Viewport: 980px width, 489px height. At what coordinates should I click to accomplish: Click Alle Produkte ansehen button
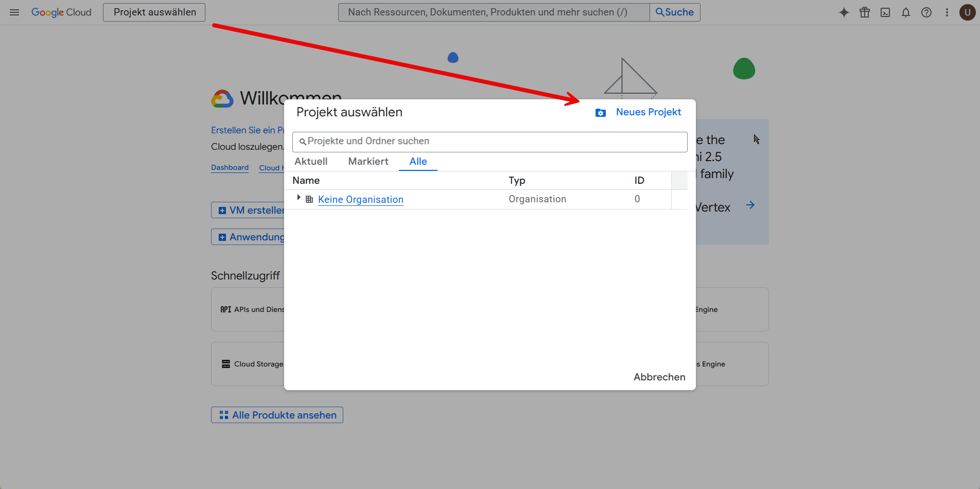[x=277, y=415]
